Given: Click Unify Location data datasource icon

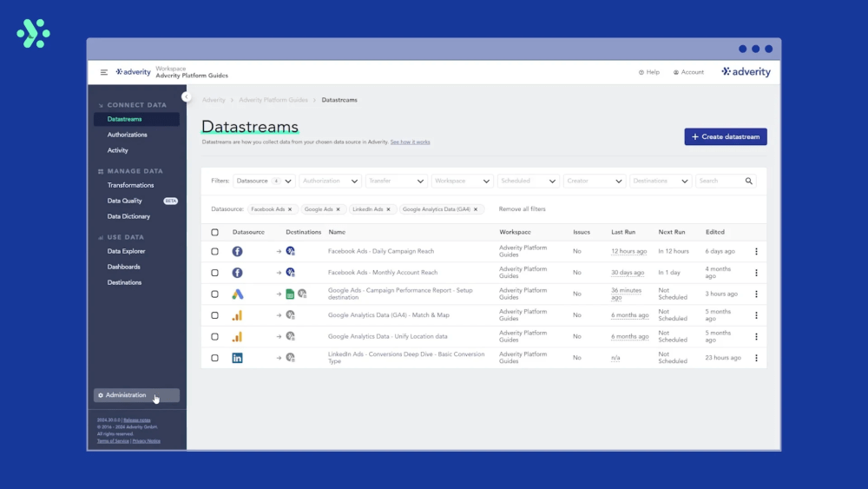Looking at the screenshot, I should pyautogui.click(x=238, y=337).
